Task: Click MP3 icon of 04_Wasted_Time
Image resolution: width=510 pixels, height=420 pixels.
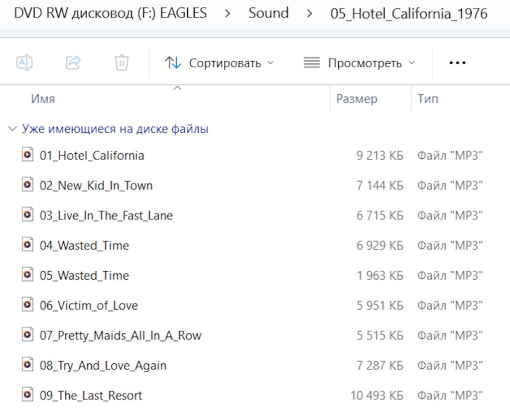Action: [x=28, y=244]
